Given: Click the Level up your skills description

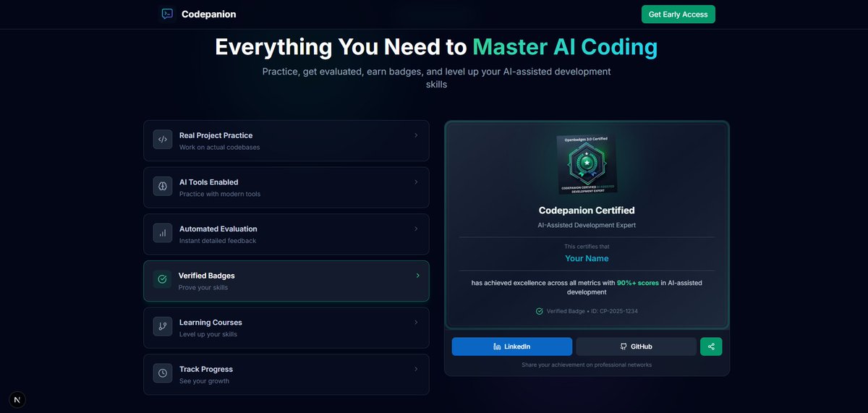Looking at the screenshot, I should 208,334.
